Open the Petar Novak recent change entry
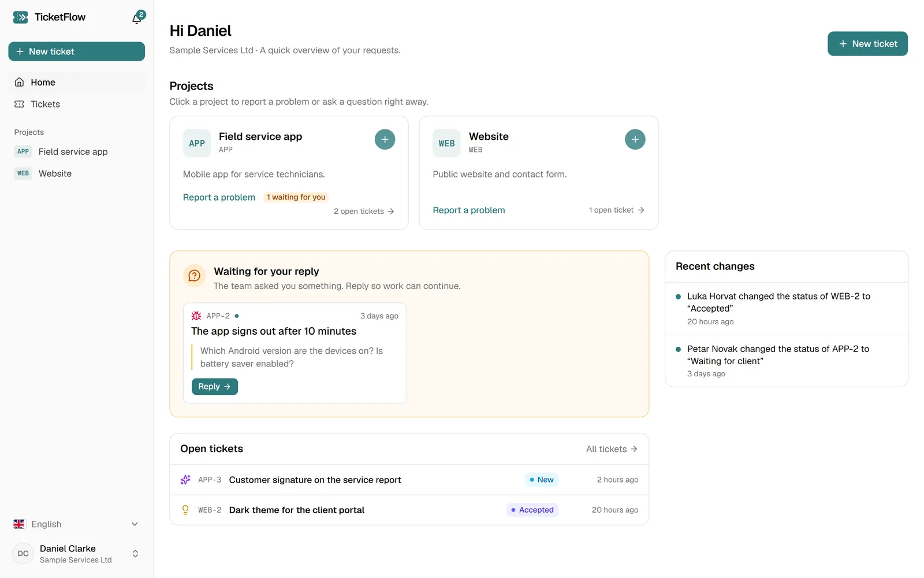The image size is (924, 578). (787, 361)
